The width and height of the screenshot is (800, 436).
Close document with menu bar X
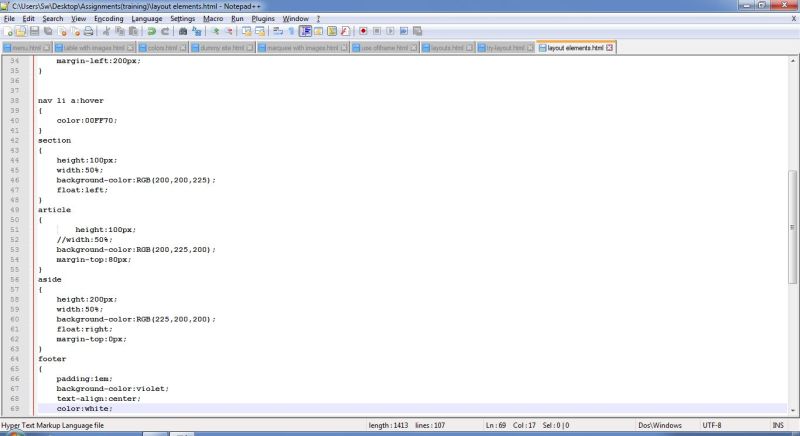[x=793, y=18]
